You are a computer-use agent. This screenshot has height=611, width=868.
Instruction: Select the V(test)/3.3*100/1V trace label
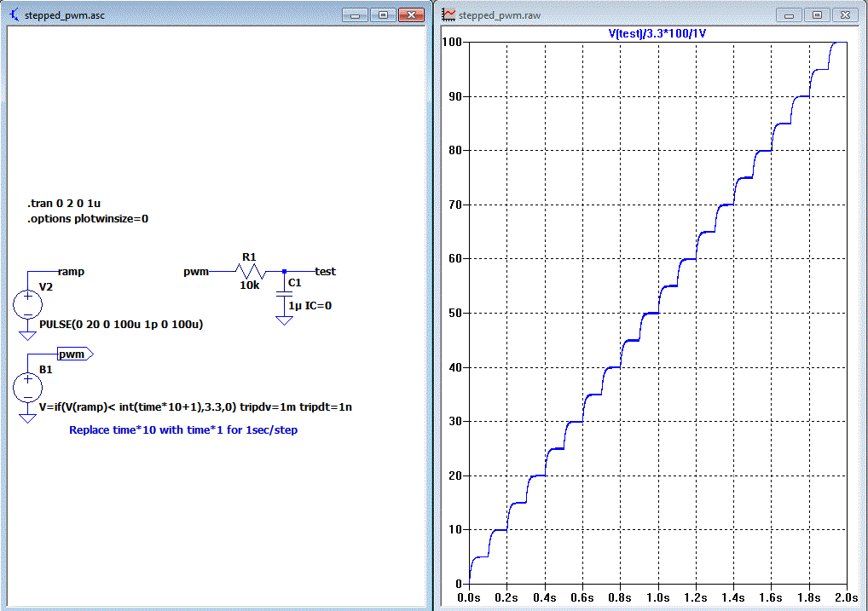click(x=657, y=33)
